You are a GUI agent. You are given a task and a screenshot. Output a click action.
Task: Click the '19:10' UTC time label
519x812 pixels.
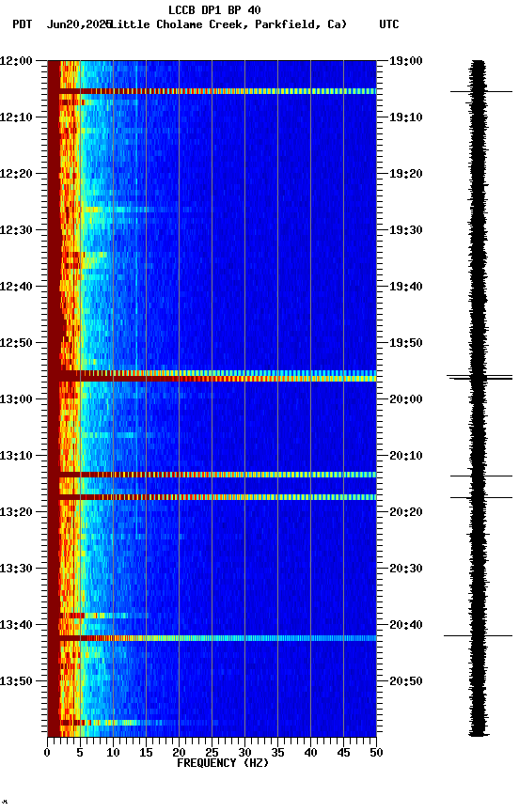tap(406, 117)
